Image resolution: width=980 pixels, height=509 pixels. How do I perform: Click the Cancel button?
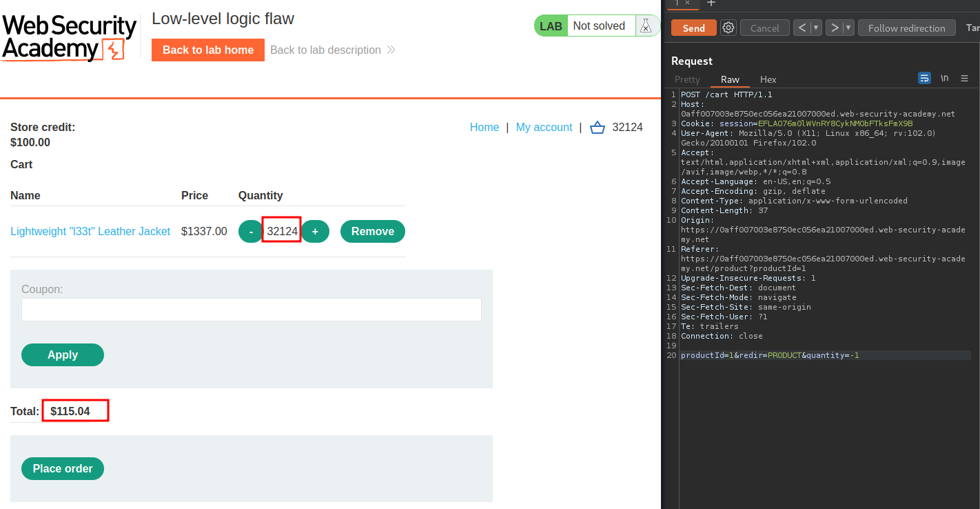[764, 28]
